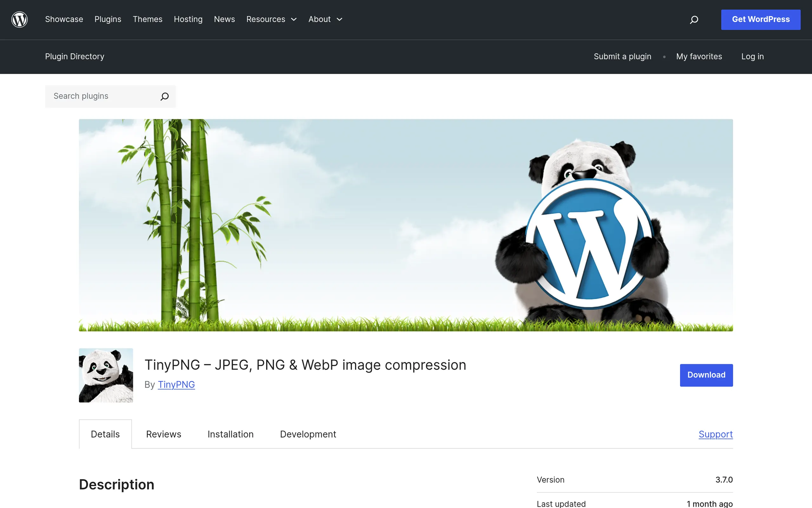Viewport: 812px width, 508px height.
Task: Switch to the Reviews tab
Action: point(163,434)
